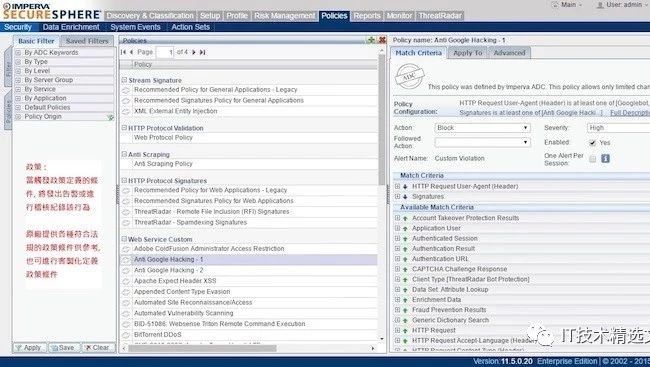
Task: Add Authentication URL criteria up arrow
Action: tap(405, 259)
